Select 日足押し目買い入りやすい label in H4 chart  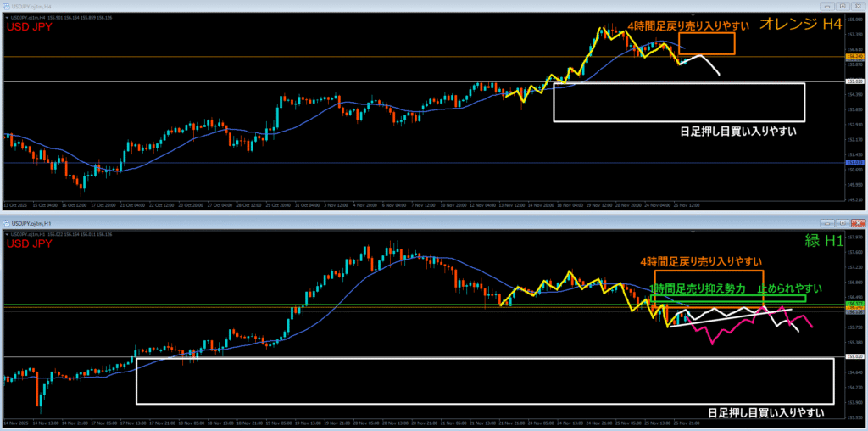pos(738,132)
